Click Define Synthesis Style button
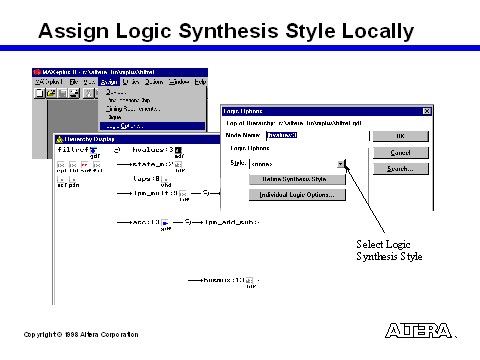Viewport: 480px width, 360px height. 297,179
